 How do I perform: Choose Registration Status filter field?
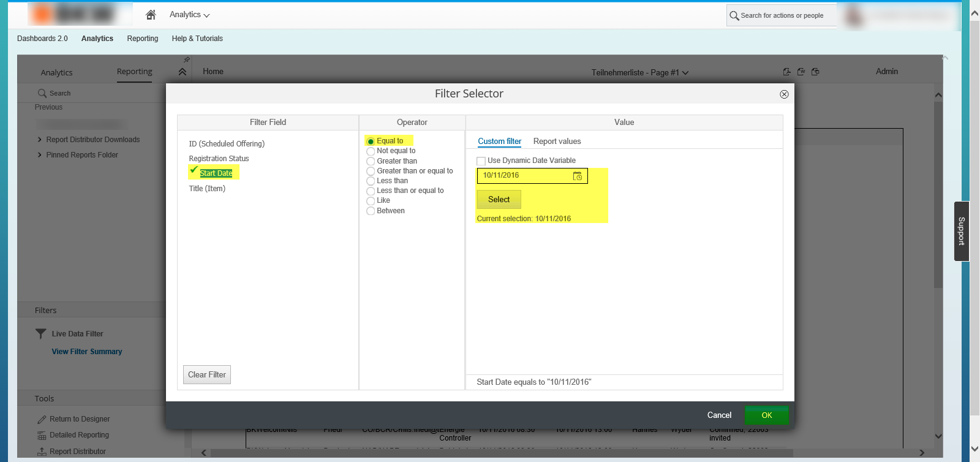(219, 159)
